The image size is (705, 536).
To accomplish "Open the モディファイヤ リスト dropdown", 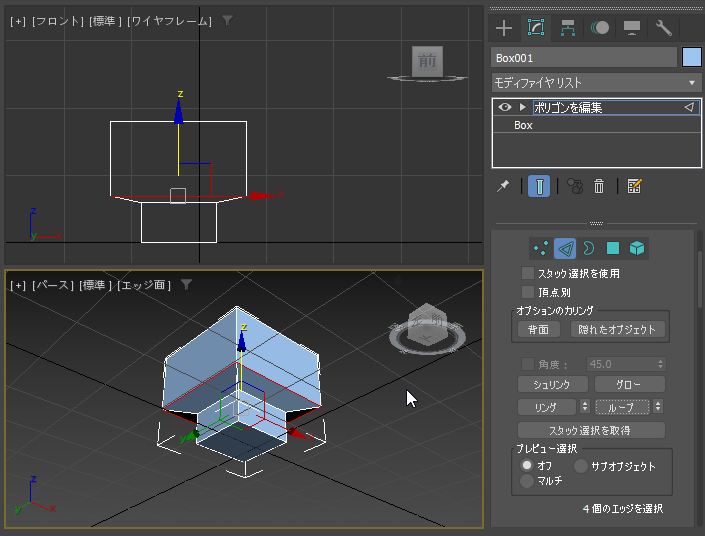I will (596, 83).
